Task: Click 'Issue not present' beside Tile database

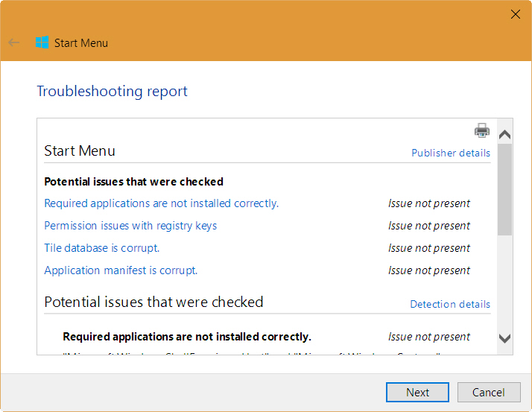Action: 429,248
